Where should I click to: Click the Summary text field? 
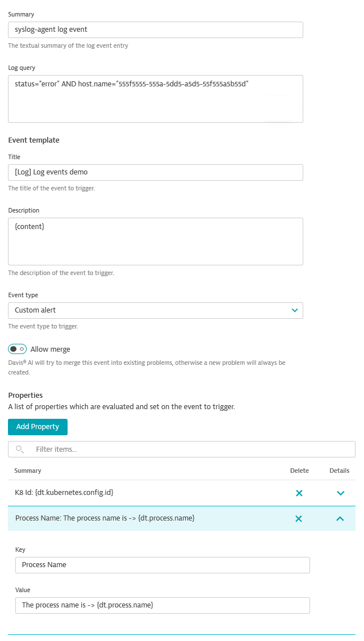click(x=155, y=30)
